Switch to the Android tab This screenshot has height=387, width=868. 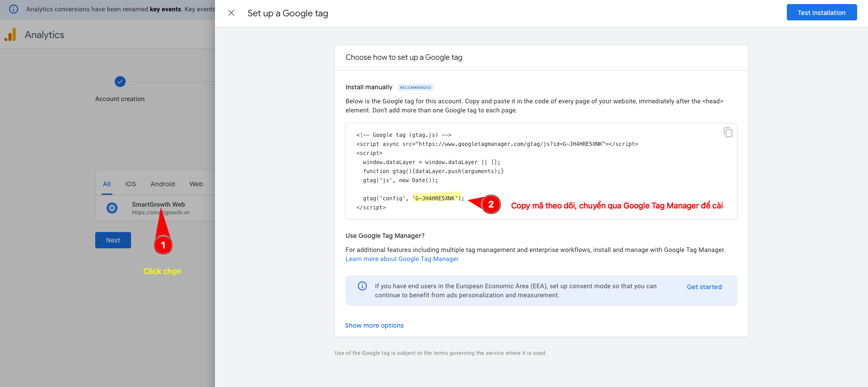click(x=162, y=184)
